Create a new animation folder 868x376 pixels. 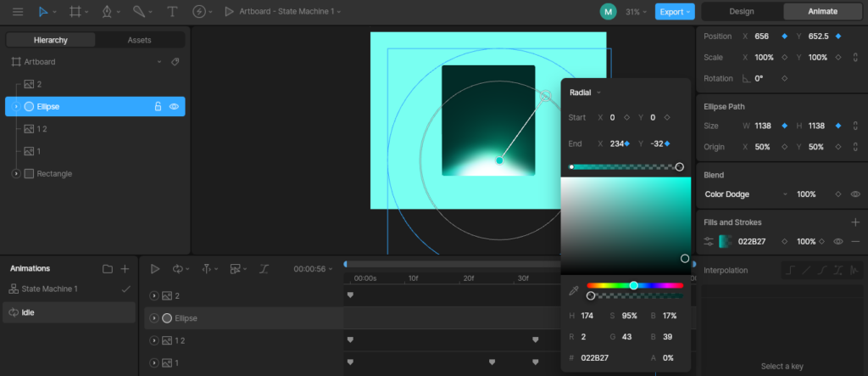click(108, 269)
